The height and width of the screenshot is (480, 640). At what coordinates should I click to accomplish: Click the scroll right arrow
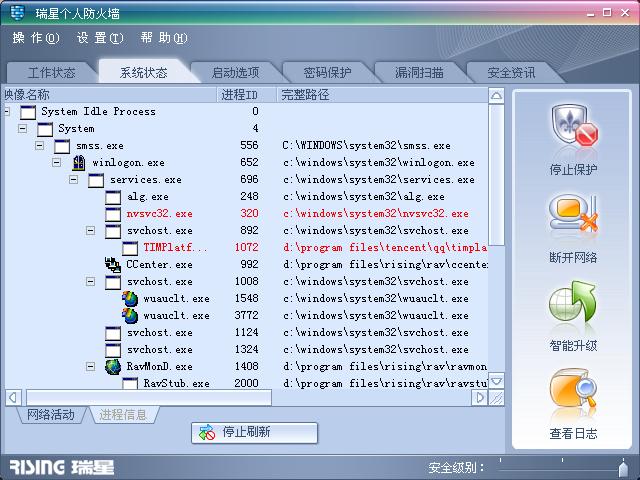480,397
